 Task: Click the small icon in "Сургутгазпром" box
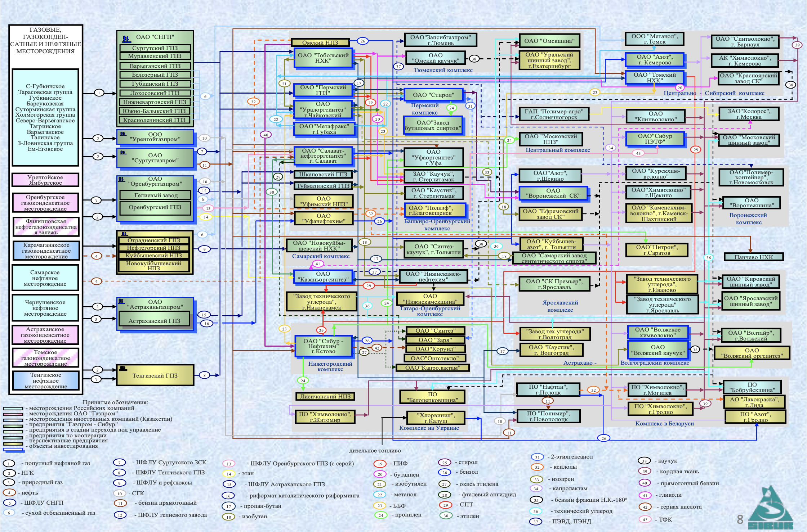pos(123,152)
